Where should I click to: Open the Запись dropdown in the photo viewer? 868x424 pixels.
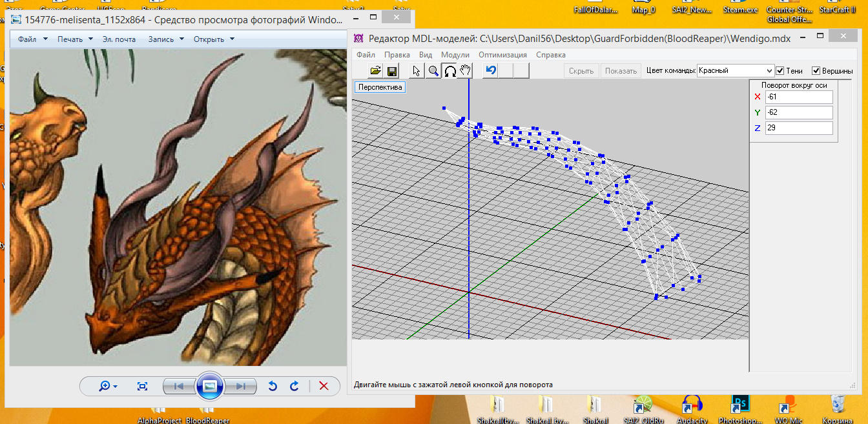166,39
